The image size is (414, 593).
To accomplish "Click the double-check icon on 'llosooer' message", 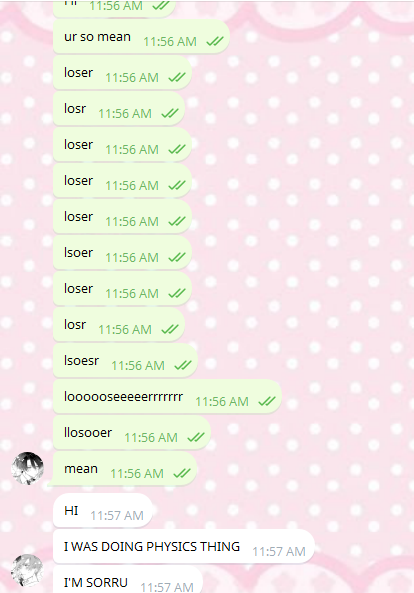I will point(196,437).
